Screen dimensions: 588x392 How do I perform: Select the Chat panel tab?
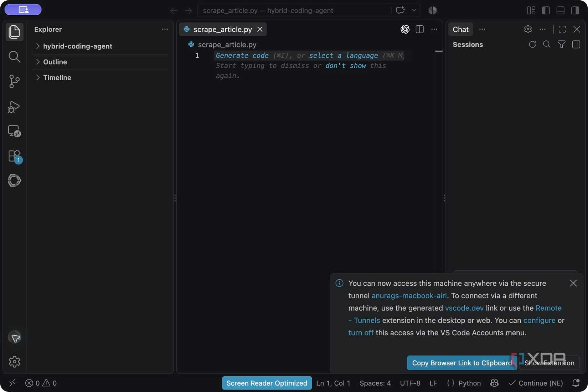(460, 29)
